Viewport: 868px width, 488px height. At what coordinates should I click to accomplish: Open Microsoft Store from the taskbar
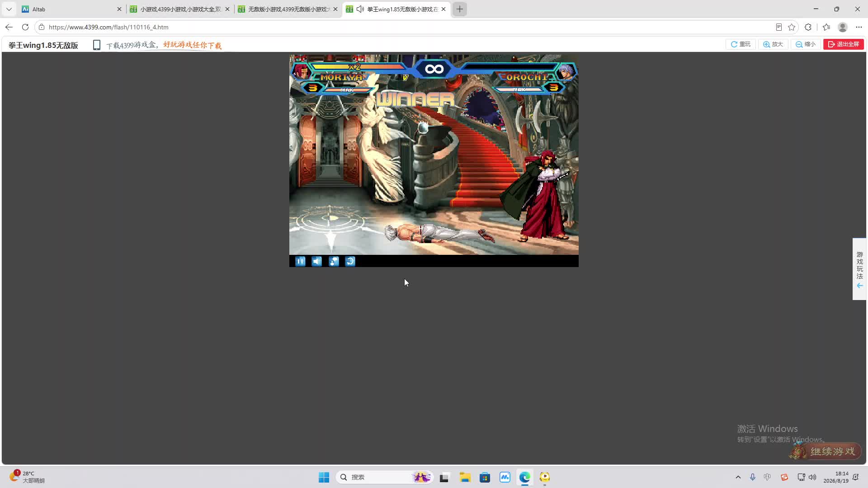pos(485,477)
